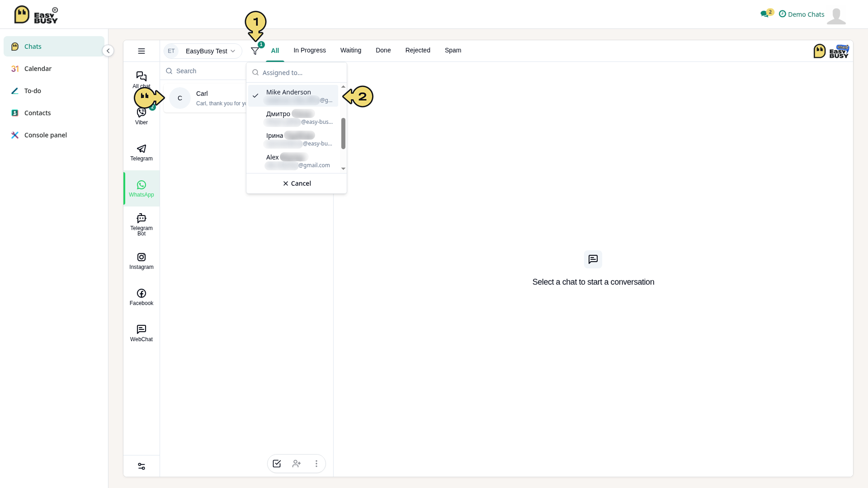Select assignee Ірина in the list
This screenshot has width=868, height=488.
pos(293,139)
